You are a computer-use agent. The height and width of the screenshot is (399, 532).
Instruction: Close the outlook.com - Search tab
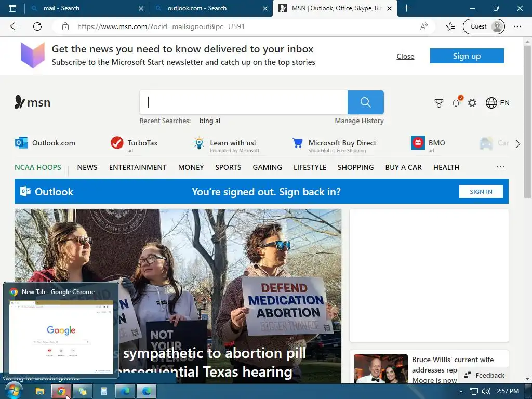(265, 8)
